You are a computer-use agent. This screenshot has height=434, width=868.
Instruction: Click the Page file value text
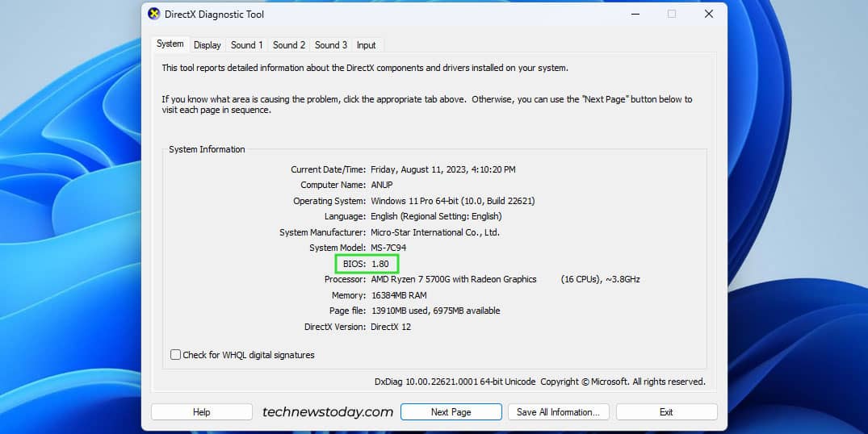pyautogui.click(x=436, y=311)
